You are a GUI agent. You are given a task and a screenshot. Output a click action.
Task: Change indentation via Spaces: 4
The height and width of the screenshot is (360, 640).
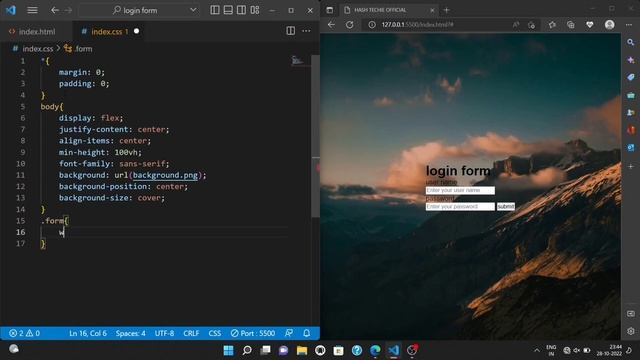coord(130,333)
